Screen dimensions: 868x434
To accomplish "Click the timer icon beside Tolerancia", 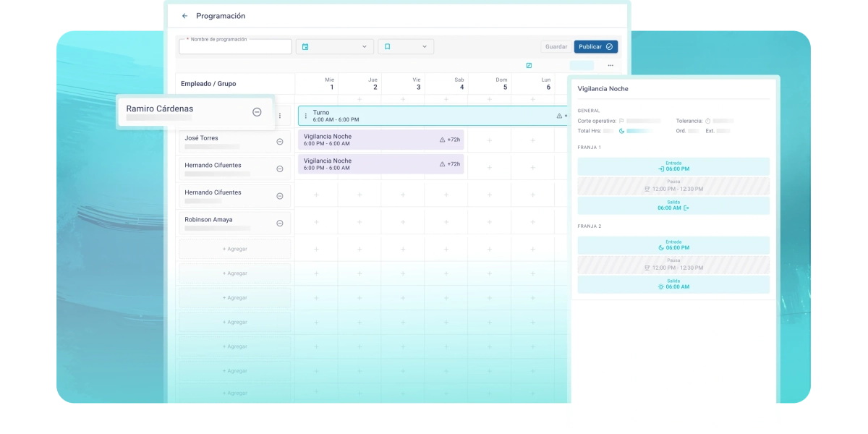I will [x=708, y=121].
